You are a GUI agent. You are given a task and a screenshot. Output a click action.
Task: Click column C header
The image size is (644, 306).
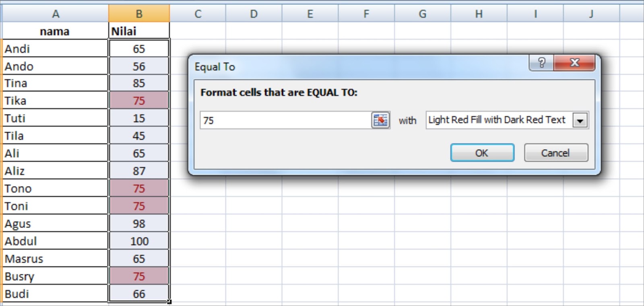198,14
